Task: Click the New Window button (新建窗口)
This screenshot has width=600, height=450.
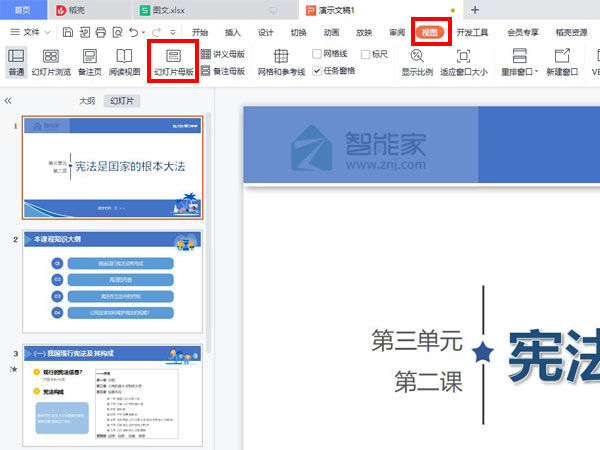Action: 564,62
